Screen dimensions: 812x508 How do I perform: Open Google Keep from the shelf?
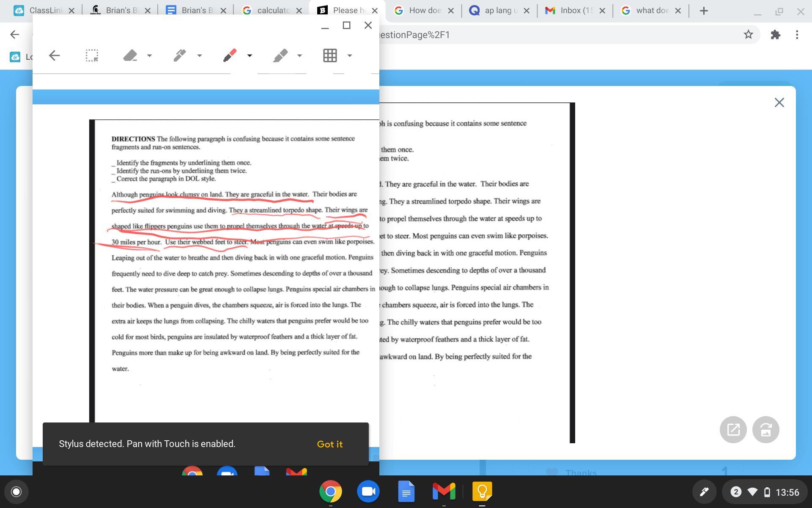click(482, 492)
